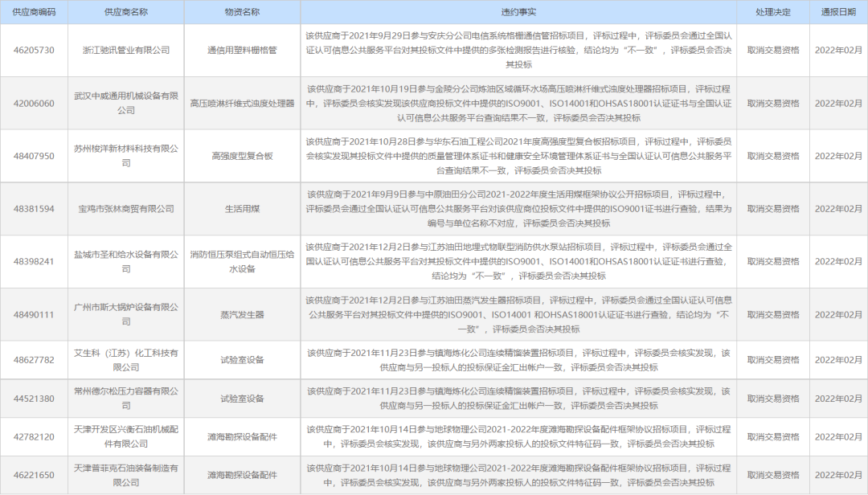Select supplier code 48627782

click(35, 362)
